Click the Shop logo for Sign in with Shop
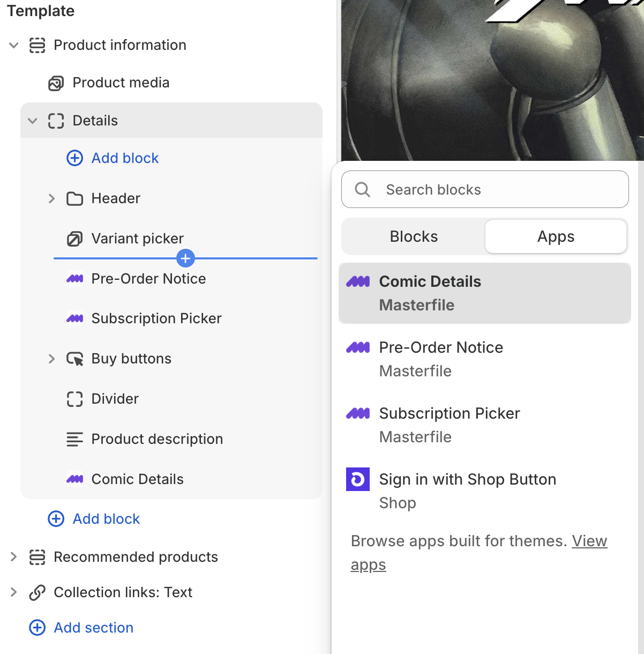 pos(358,479)
